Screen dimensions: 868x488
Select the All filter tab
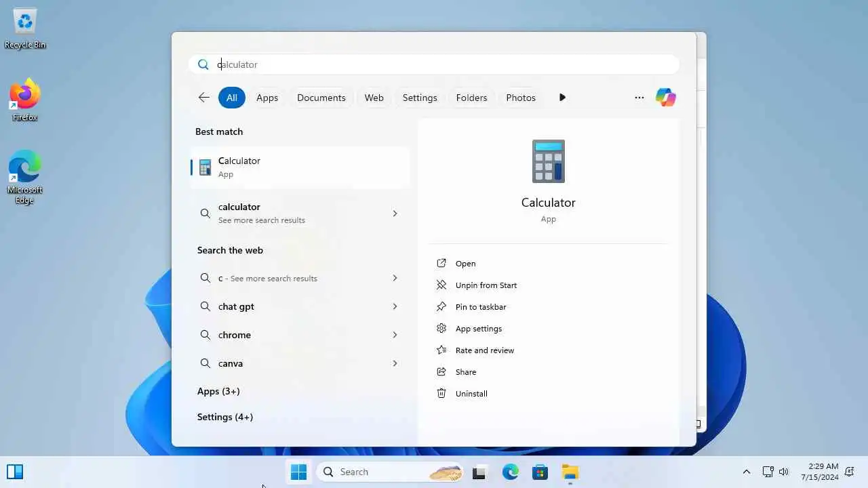tap(232, 98)
